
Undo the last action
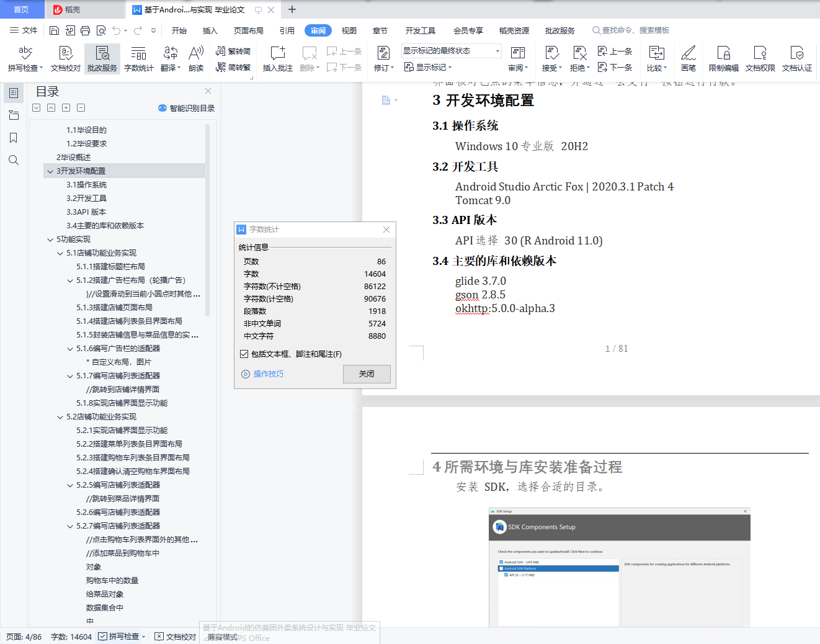(x=117, y=30)
